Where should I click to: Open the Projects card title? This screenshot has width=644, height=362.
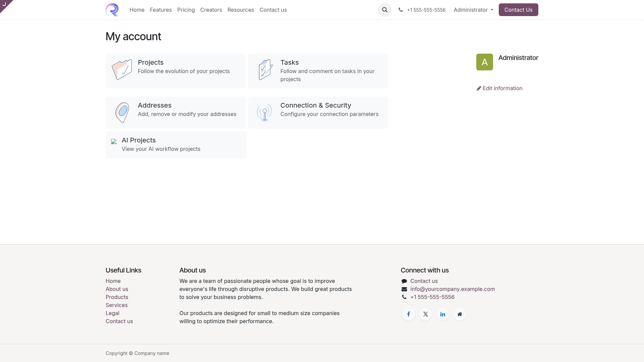(151, 62)
